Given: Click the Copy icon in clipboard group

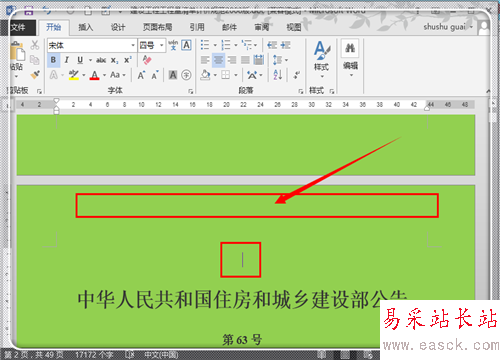Looking at the screenshot, I should [x=35, y=60].
